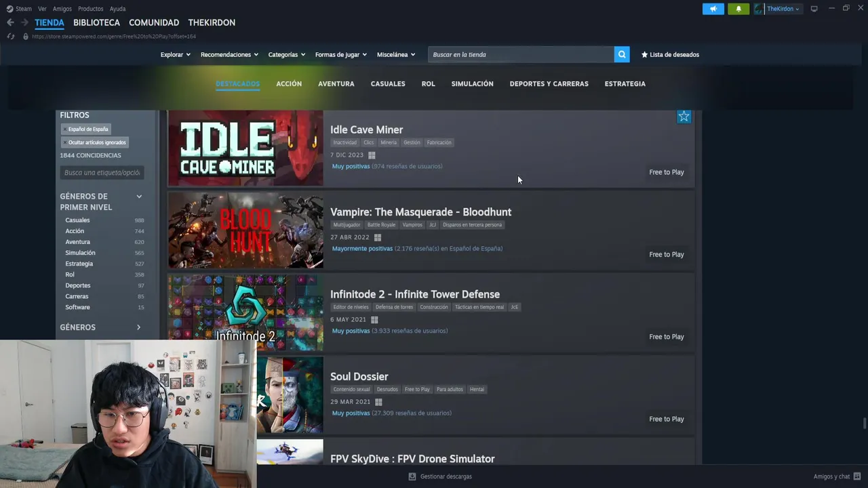The height and width of the screenshot is (488, 868).
Task: Open the Ayuda menu
Action: tap(117, 9)
